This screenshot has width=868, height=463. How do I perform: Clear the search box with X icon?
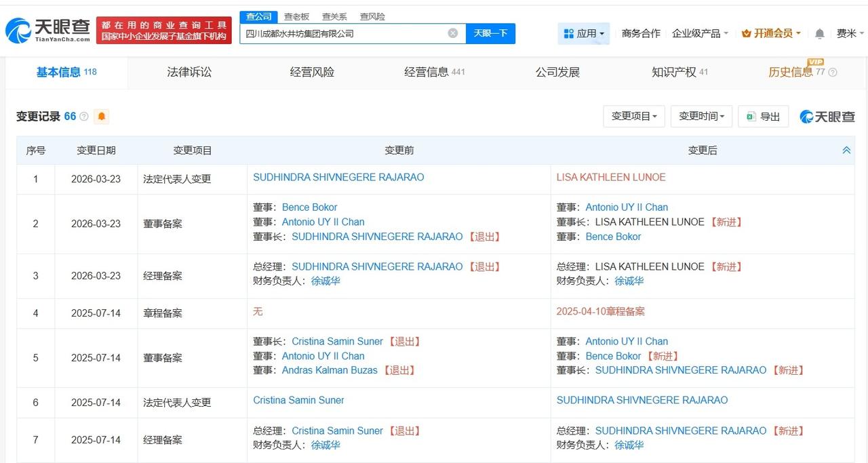click(453, 33)
